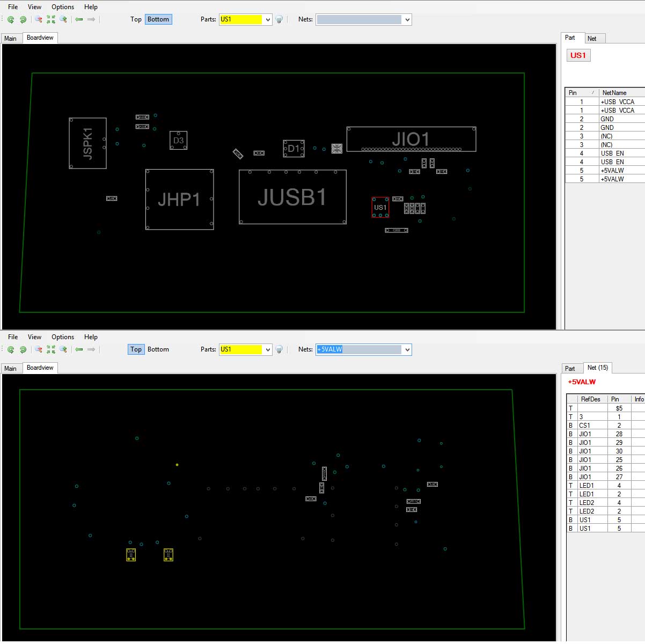Expand the lower Nets dropdown showing +5VALW
Screen dimensions: 645x644
(x=407, y=350)
